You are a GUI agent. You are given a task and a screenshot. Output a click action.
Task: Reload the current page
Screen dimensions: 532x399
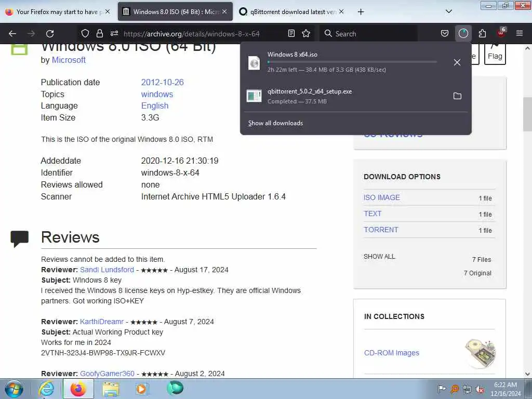[50, 34]
